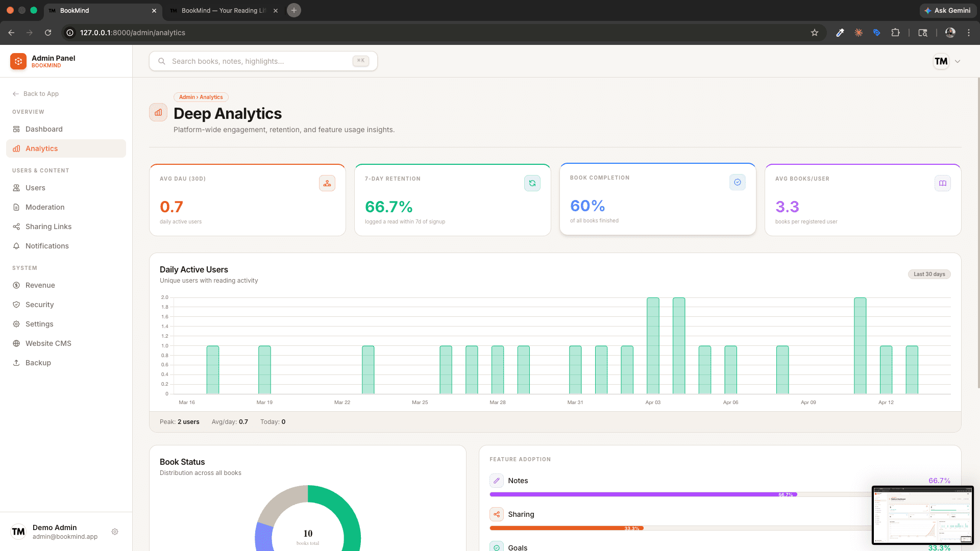Click the 7-Day Retention refresh icon

pos(532,183)
